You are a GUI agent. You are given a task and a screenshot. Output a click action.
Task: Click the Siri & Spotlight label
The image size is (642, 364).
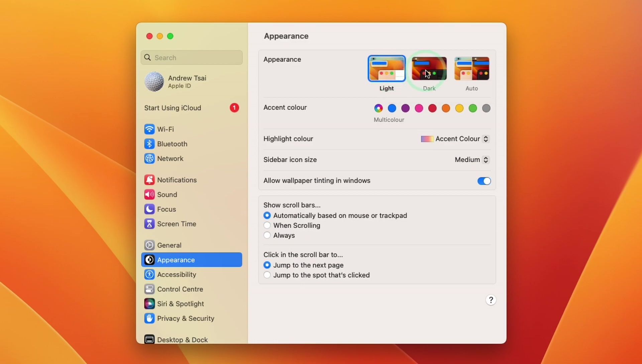click(x=181, y=304)
